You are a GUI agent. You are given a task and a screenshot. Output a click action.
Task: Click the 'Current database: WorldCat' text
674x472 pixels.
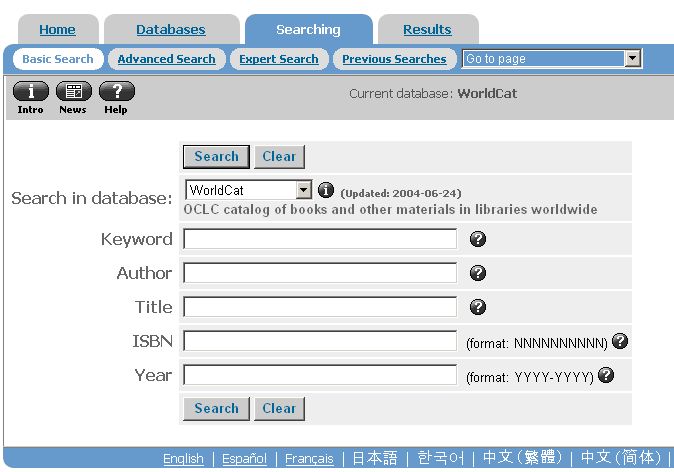tap(433, 94)
